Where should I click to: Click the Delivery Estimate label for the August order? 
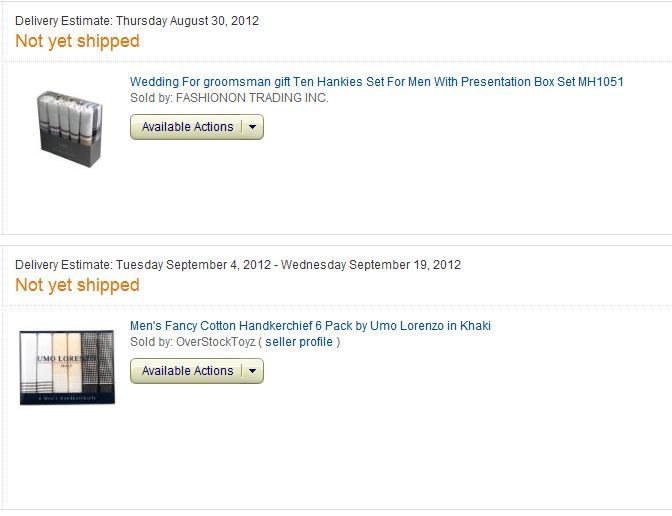63,21
